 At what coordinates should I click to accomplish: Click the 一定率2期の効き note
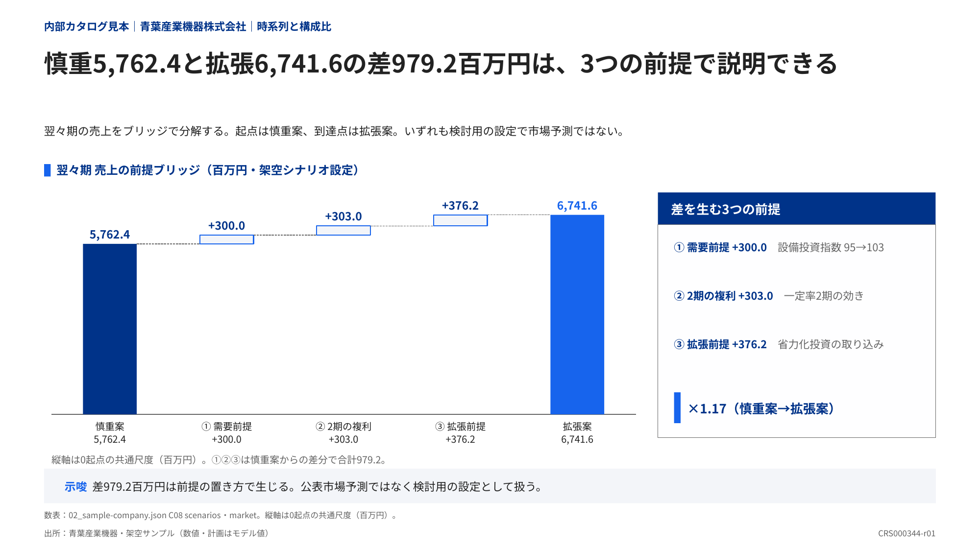[824, 296]
